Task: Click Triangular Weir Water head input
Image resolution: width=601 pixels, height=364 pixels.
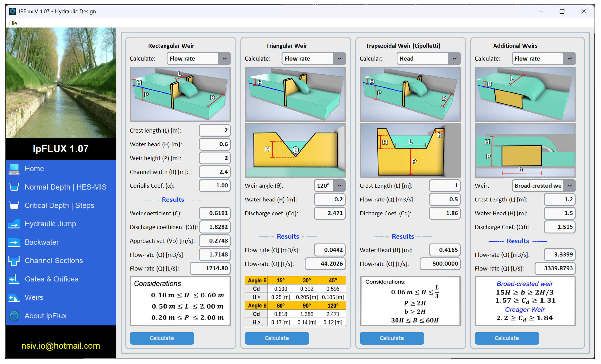Action: [x=330, y=200]
